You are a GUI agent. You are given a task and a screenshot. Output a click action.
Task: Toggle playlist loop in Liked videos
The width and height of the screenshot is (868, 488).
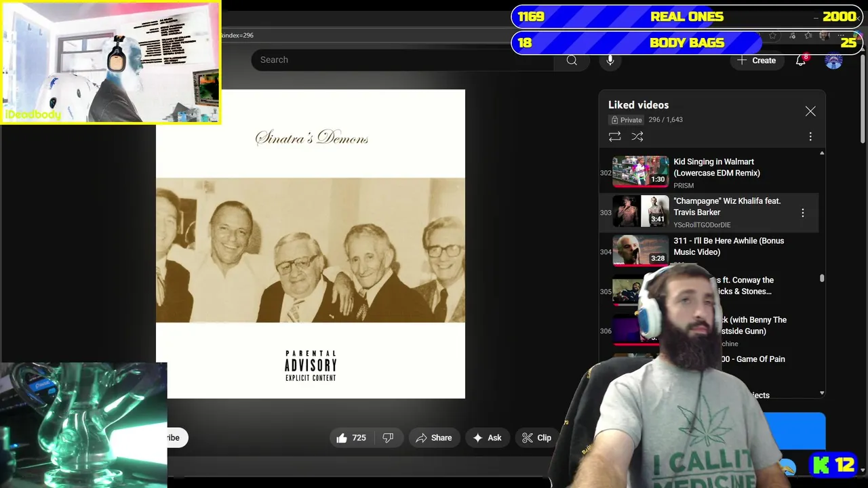(614, 136)
